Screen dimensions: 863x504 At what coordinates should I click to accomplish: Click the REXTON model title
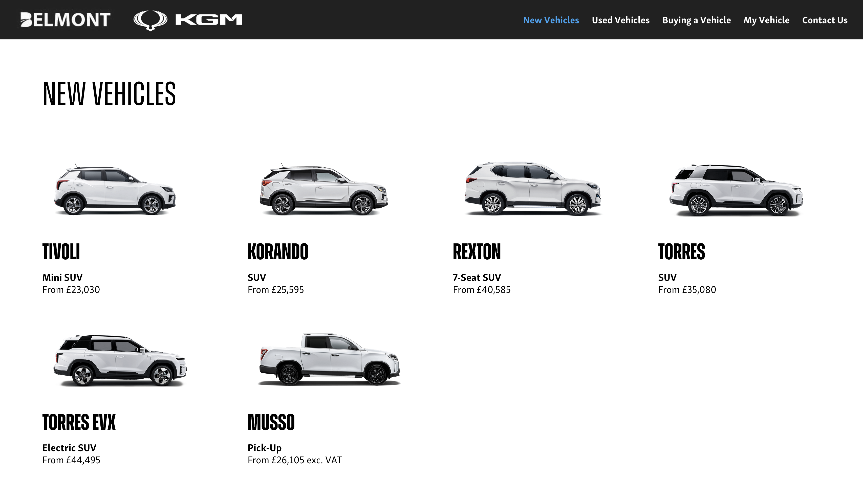pyautogui.click(x=476, y=252)
